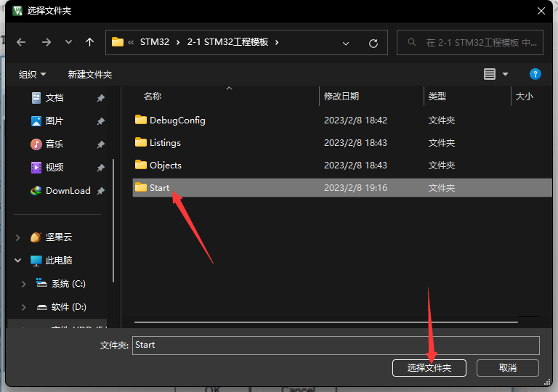Select the 视频 quick access item

(54, 168)
